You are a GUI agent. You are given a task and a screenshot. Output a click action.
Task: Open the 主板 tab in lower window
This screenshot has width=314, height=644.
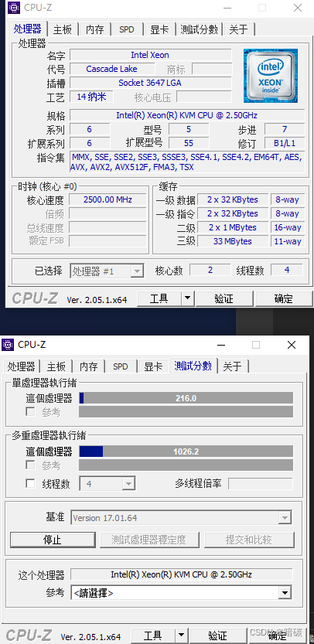click(x=56, y=366)
